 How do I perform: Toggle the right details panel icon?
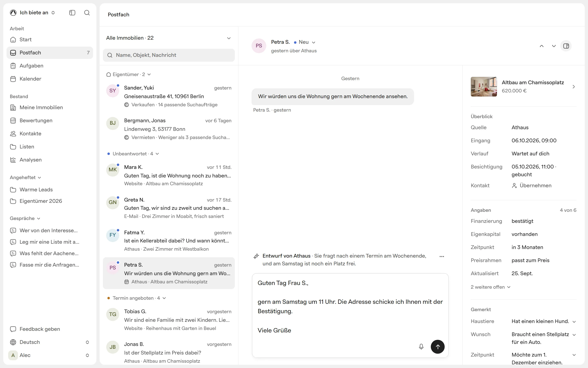566,46
